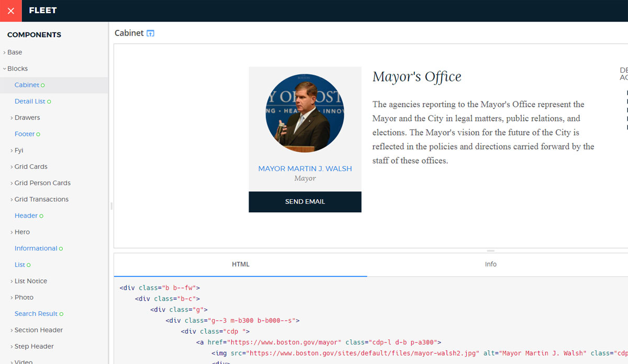
Task: Expand the Base components group
Action: pos(15,52)
